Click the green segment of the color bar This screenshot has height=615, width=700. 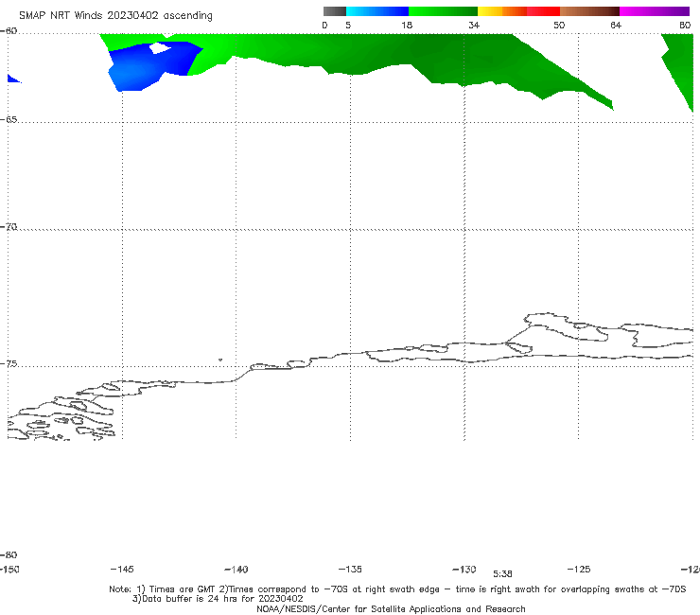pyautogui.click(x=443, y=11)
